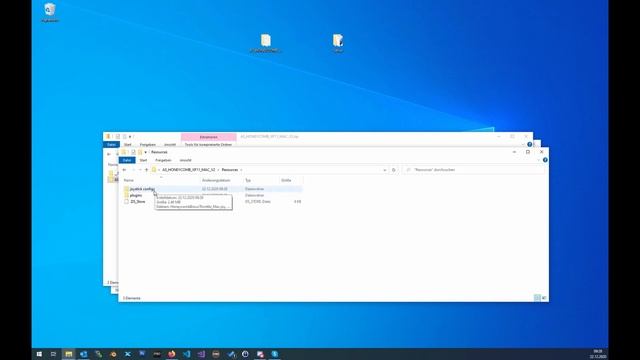Viewport: 640px width, 360px height.
Task: Switch to large icons view in status bar
Action: [x=544, y=298]
